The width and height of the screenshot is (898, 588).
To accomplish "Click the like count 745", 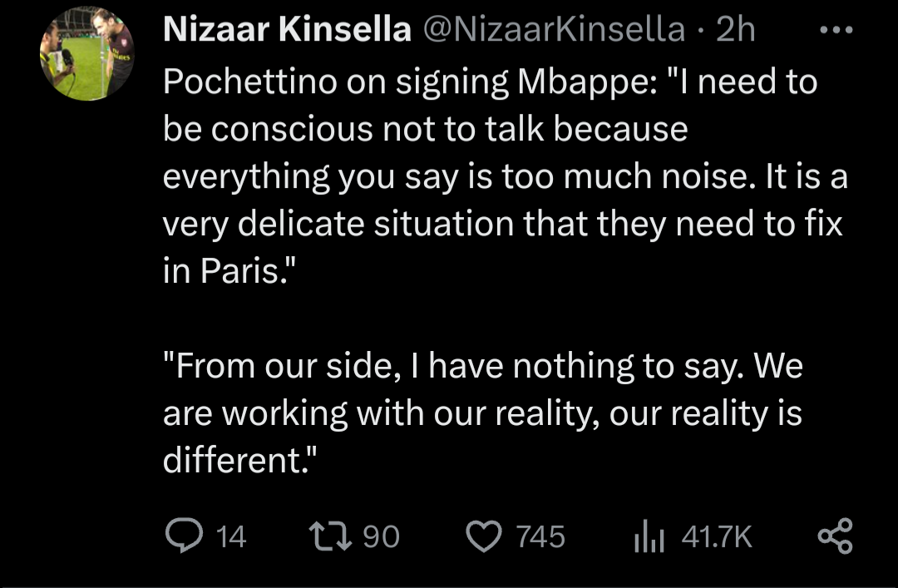I will 540,537.
